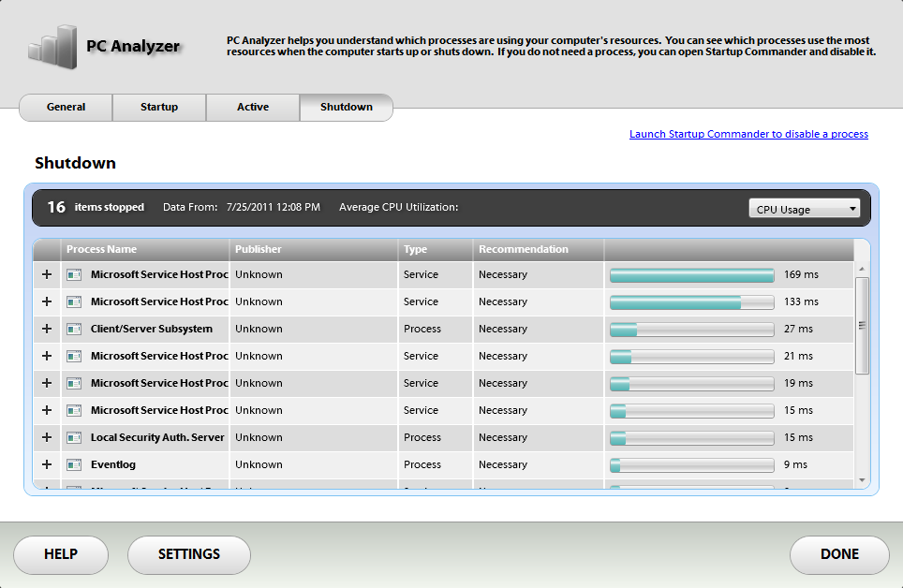Expand the Client/Server Subsystem row details

coord(47,329)
